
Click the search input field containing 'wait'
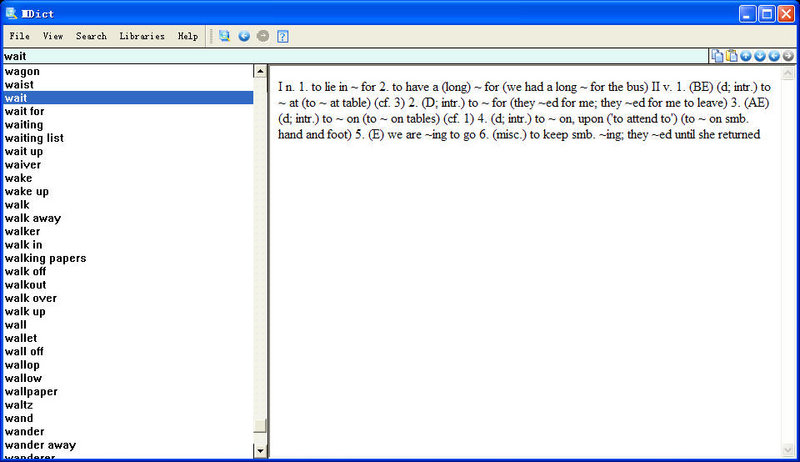coord(350,56)
